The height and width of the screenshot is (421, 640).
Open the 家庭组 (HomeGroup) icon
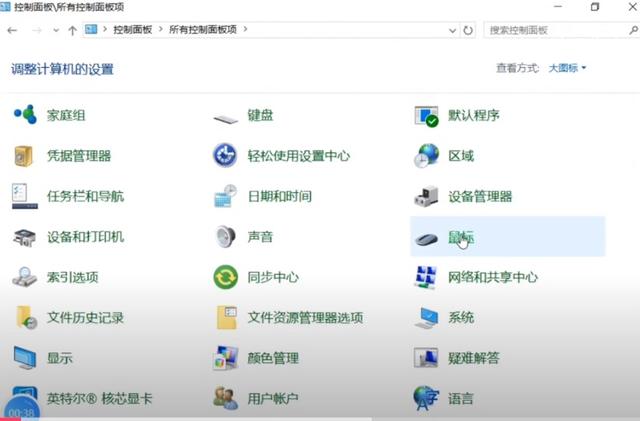click(25, 114)
